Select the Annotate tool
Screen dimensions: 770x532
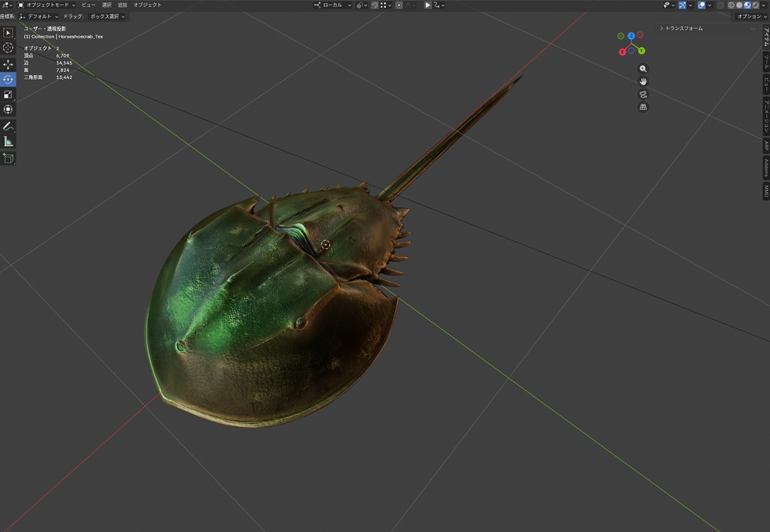click(x=8, y=126)
